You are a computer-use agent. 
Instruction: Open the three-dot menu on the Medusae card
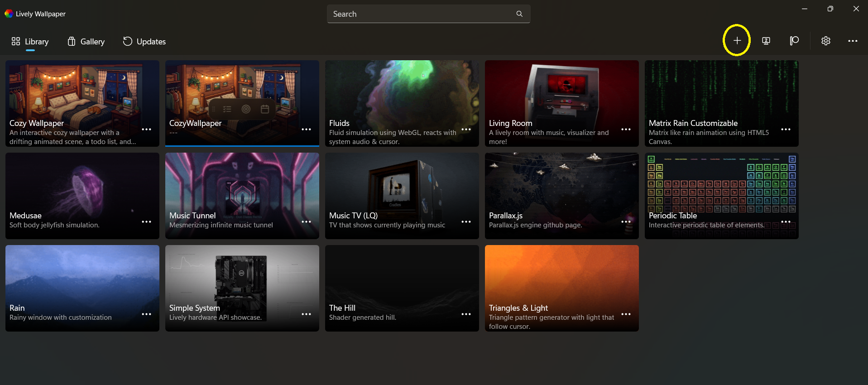pyautogui.click(x=146, y=222)
